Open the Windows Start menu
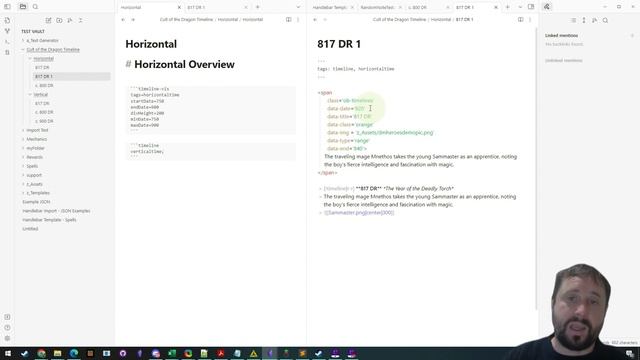Screen dimensions: 640x360 (x=8, y=353)
